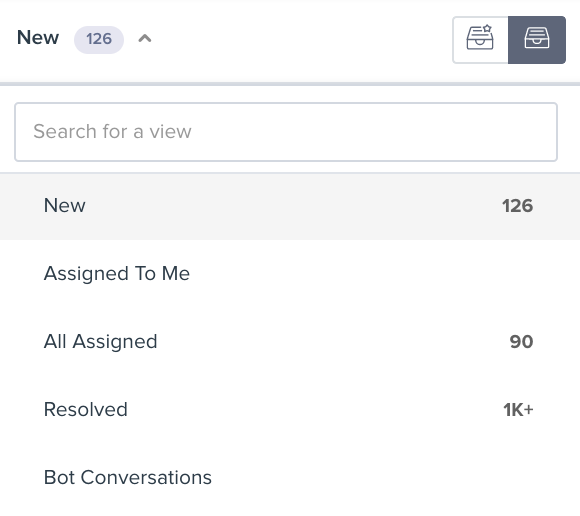Open the Assigned To Me view
The image size is (580, 516).
[x=290, y=274]
